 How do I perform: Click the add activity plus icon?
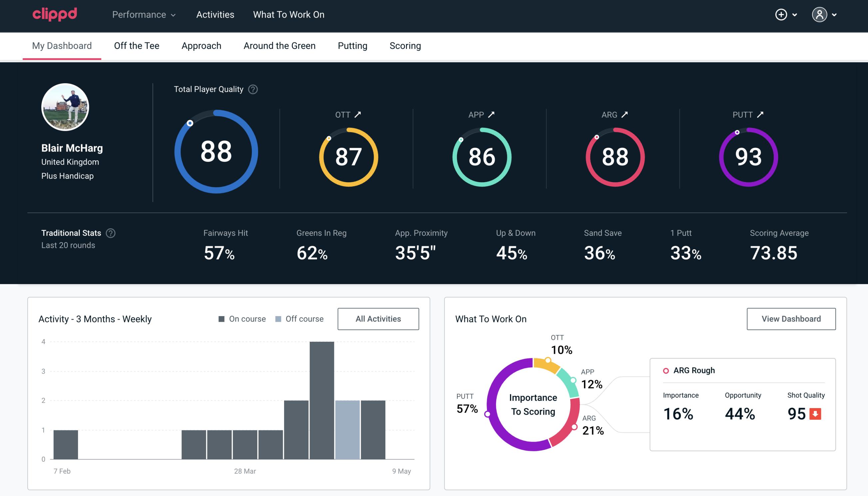[781, 15]
